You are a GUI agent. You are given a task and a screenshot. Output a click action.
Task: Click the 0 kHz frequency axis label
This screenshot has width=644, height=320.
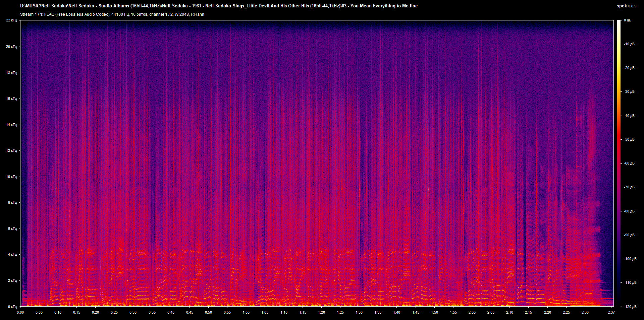tap(12, 307)
